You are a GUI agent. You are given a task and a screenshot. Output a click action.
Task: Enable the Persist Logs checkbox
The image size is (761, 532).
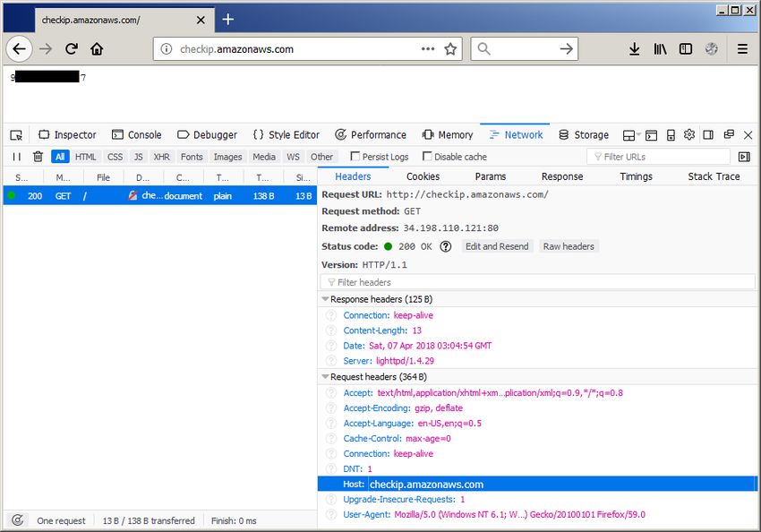355,157
